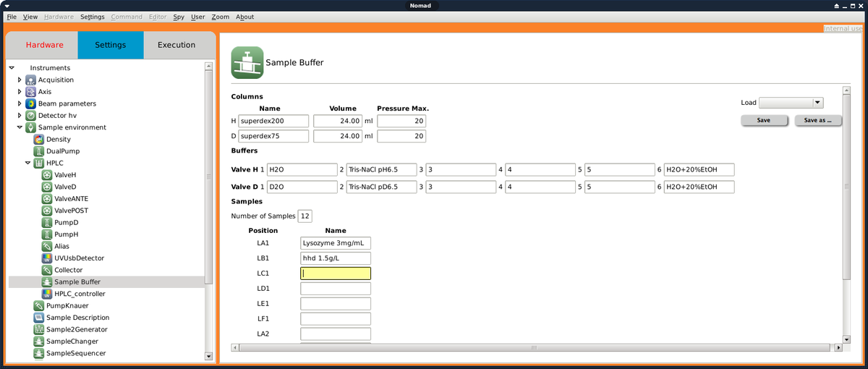Collapse the HPLC tree branch
The image size is (868, 369).
(x=28, y=164)
